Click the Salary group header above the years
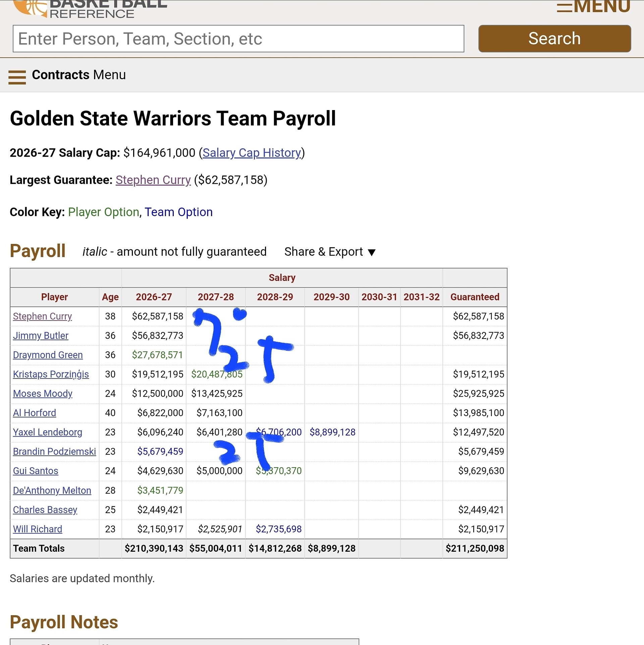Image resolution: width=644 pixels, height=645 pixels. 282,278
